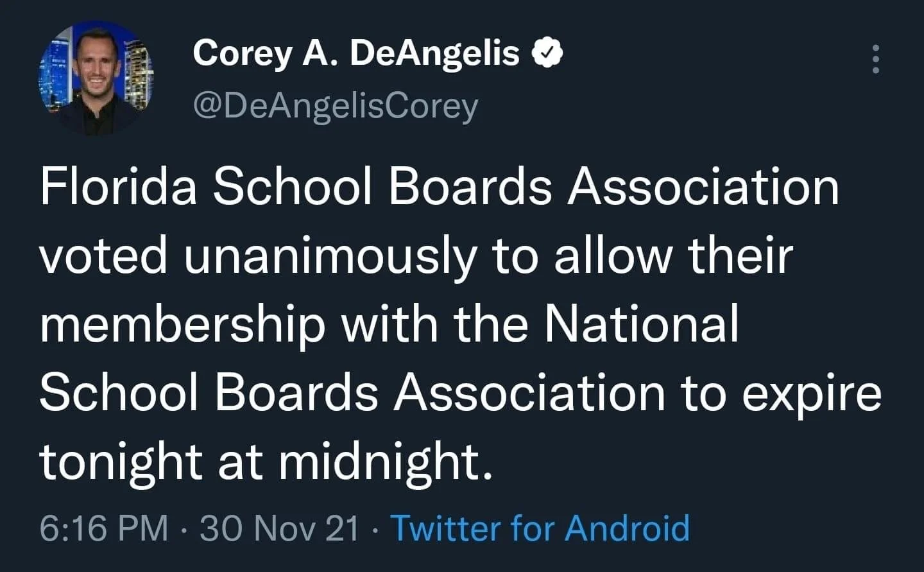Viewport: 924px width, 572px height.
Task: Click the word midnight in the tweet
Action: point(386,462)
